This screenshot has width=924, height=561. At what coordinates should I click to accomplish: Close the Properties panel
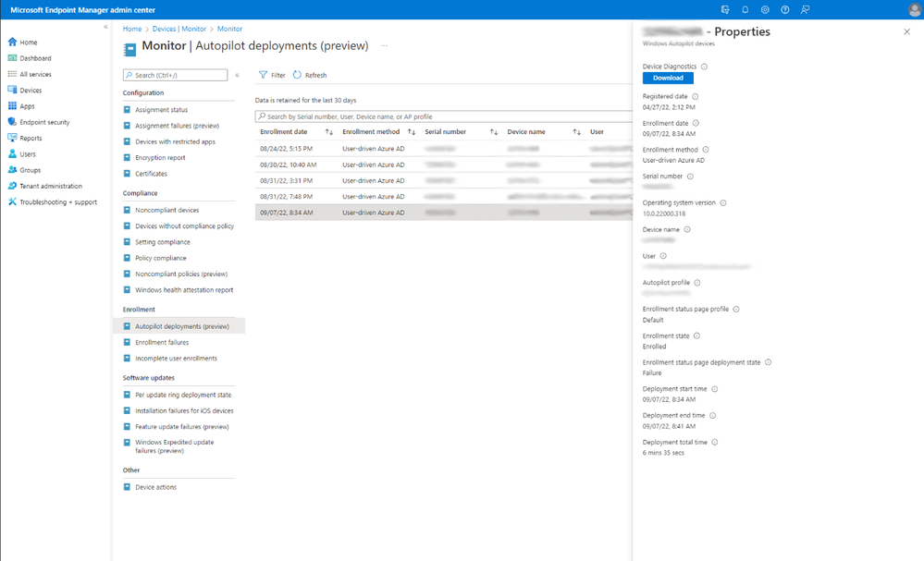(x=907, y=31)
